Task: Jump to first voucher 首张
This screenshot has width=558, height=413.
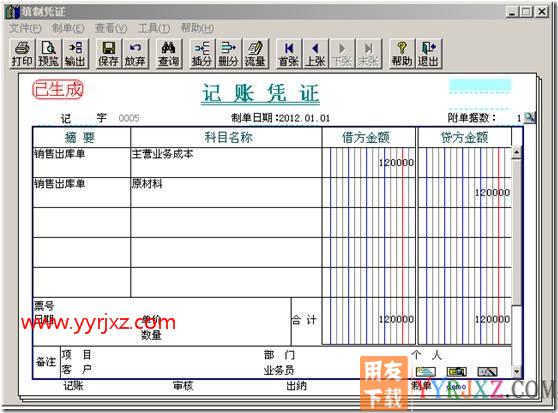Action: click(289, 54)
